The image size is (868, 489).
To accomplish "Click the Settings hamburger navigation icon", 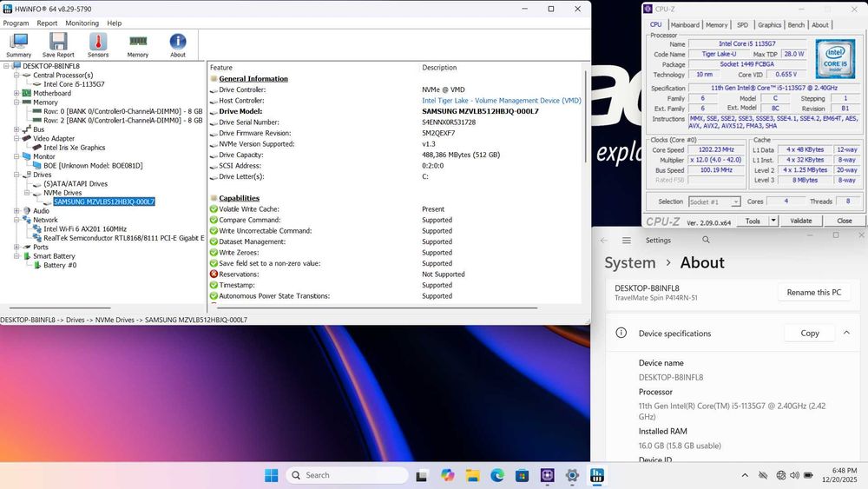I will [627, 241].
